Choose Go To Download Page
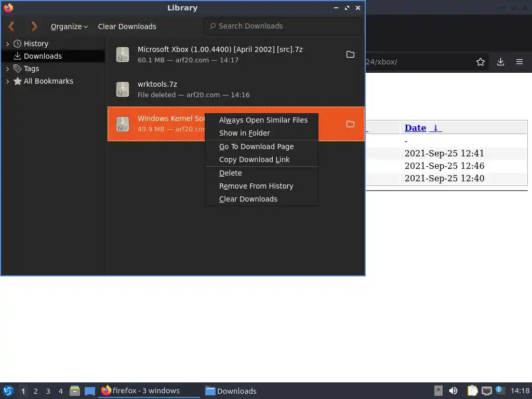The image size is (532, 399). coord(262,147)
